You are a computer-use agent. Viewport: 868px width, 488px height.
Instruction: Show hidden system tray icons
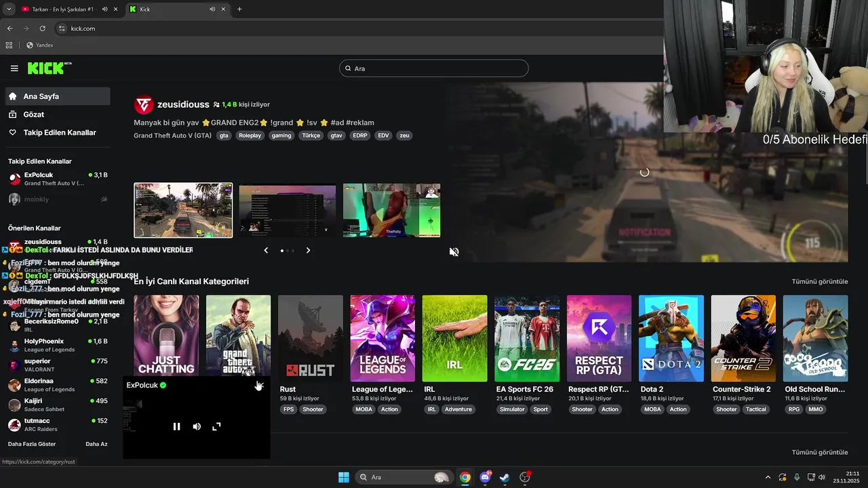[x=768, y=477]
